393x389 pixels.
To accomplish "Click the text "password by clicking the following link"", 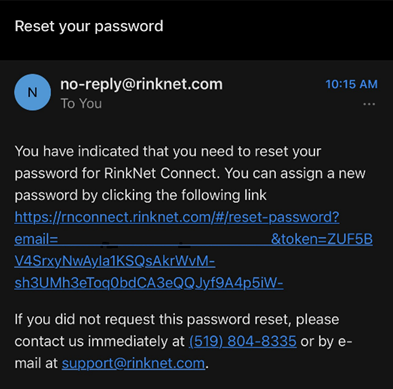I will (x=140, y=195).
